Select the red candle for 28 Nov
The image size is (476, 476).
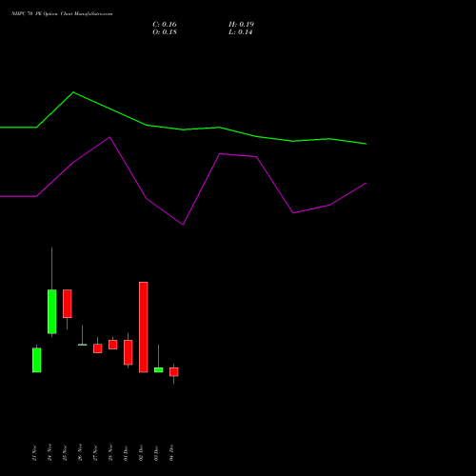pyautogui.click(x=113, y=345)
